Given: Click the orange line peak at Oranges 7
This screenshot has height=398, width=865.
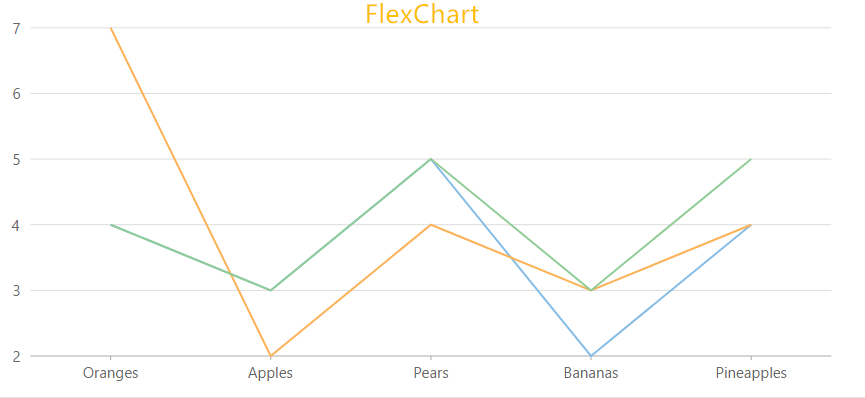Looking at the screenshot, I should click(111, 28).
